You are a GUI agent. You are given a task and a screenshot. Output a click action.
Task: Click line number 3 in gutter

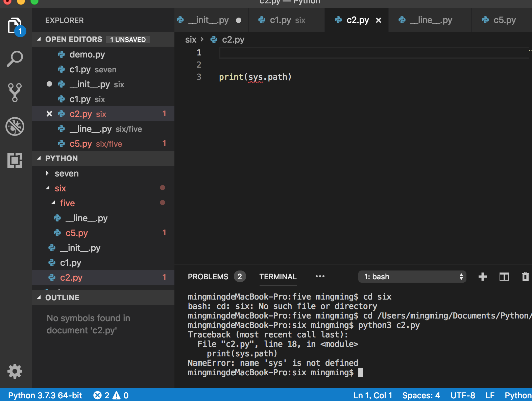click(199, 77)
